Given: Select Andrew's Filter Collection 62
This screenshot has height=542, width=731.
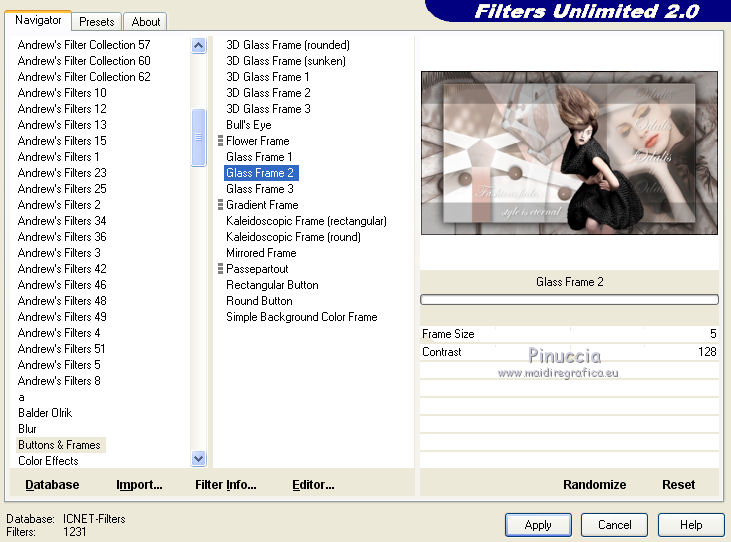Looking at the screenshot, I should click(x=84, y=77).
